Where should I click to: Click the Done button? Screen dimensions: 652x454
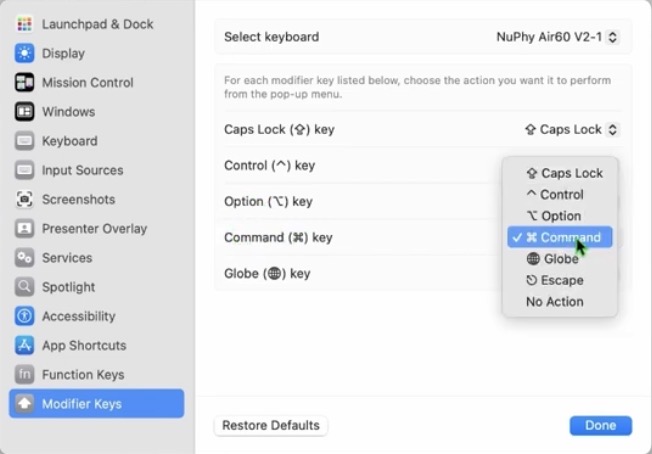[x=600, y=425]
